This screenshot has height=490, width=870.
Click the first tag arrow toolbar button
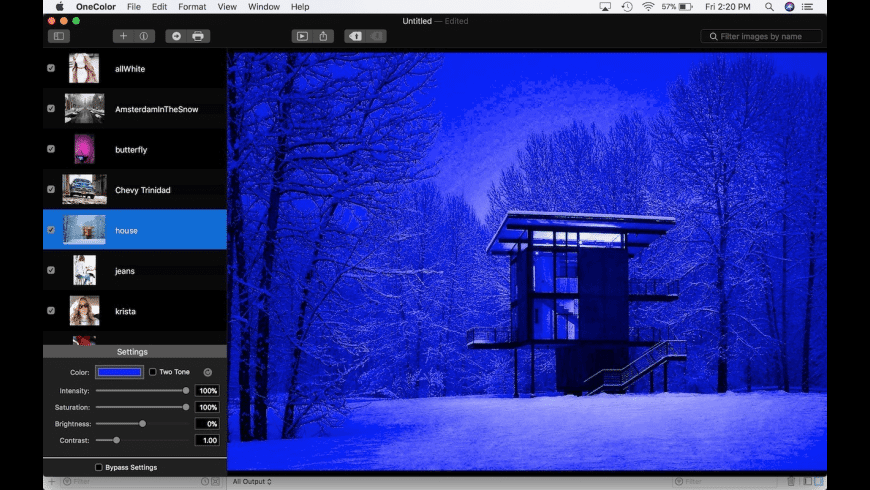coord(355,36)
